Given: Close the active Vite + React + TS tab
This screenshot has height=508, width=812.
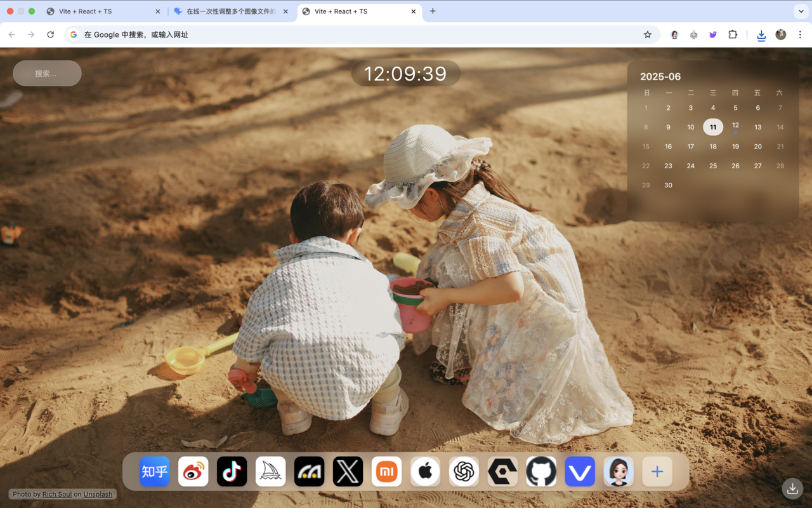Looking at the screenshot, I should [414, 11].
